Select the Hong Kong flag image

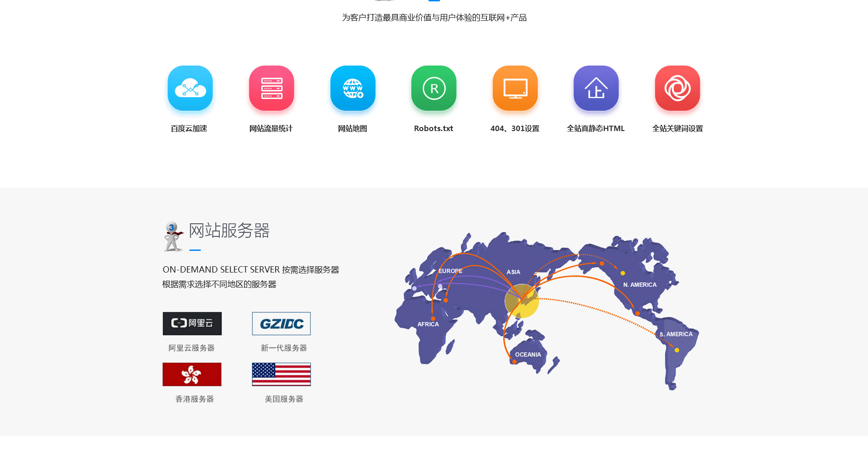192,374
